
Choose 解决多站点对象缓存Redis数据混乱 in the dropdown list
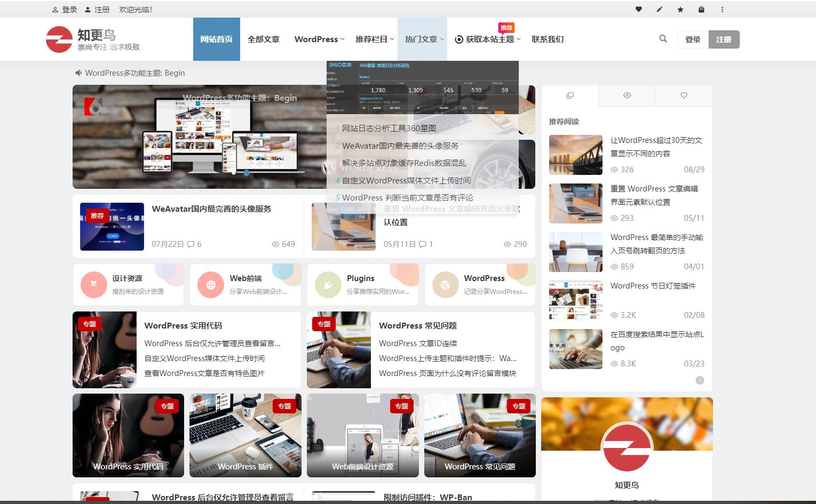(404, 163)
